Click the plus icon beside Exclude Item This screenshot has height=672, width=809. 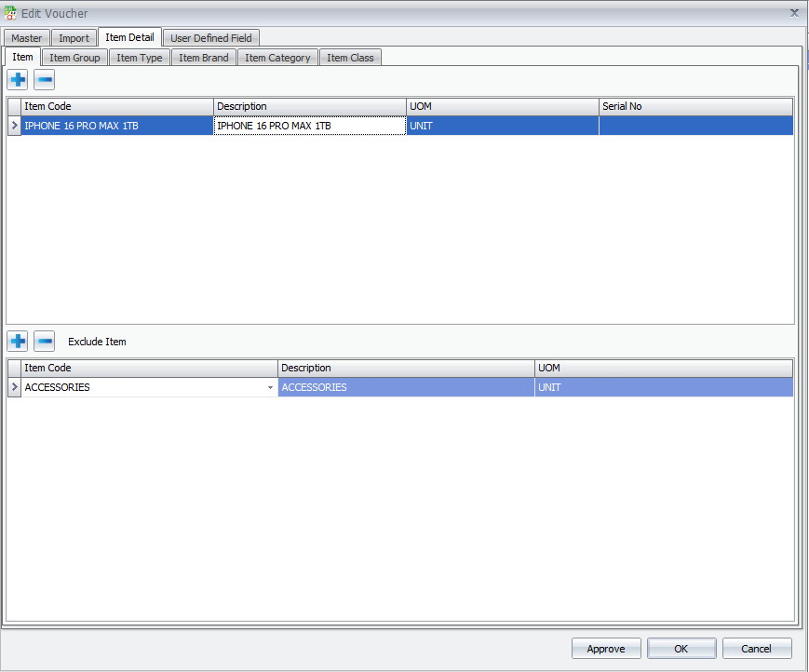(x=17, y=342)
